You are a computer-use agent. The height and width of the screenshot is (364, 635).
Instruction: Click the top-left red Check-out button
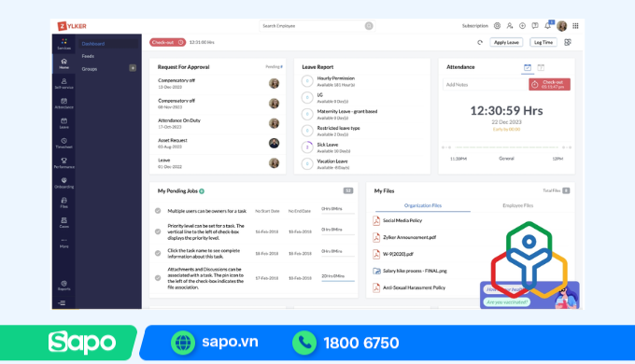tap(167, 42)
